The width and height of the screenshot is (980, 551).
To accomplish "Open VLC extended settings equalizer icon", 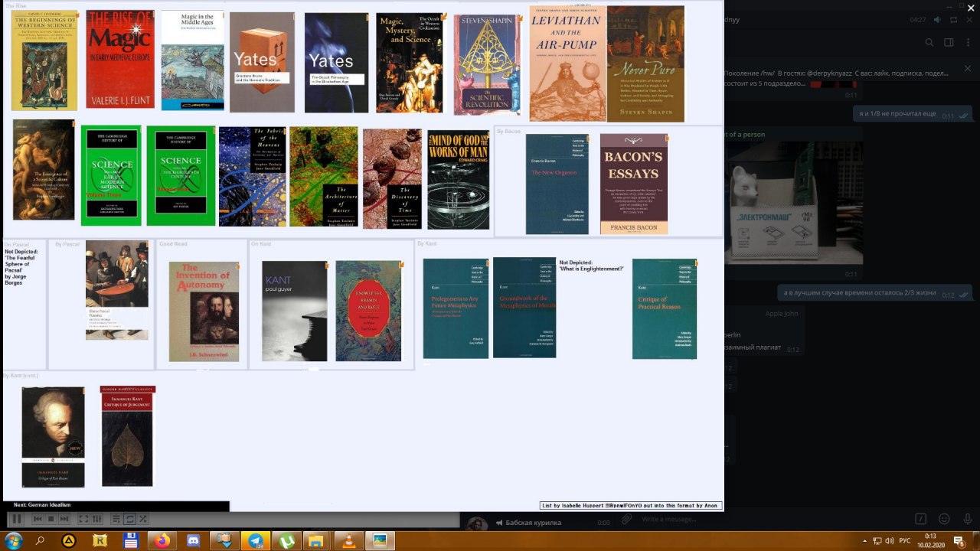I will click(x=97, y=519).
